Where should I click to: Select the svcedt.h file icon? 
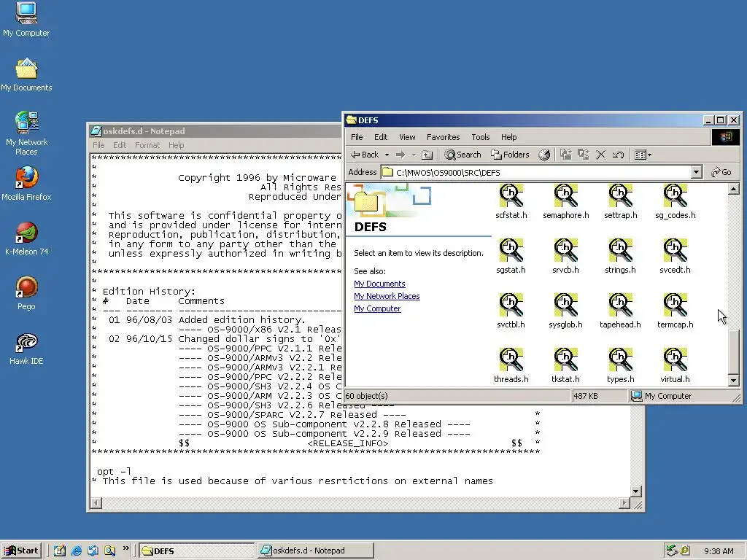[675, 251]
